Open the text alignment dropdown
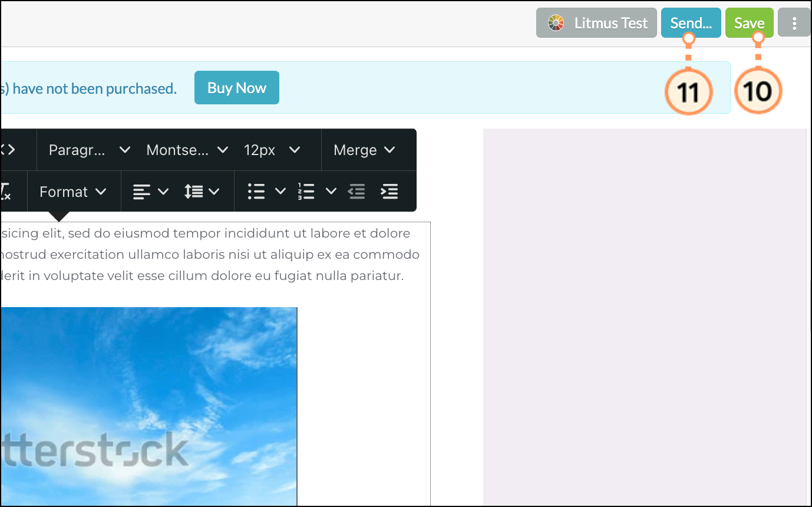This screenshot has width=812, height=507. 151,192
